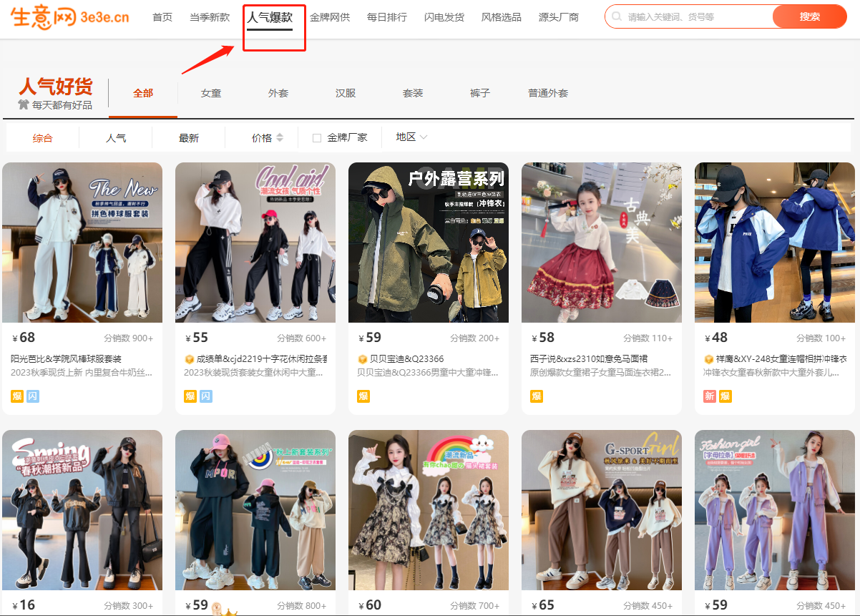
Task: Select the 女童 category tab
Action: click(211, 94)
